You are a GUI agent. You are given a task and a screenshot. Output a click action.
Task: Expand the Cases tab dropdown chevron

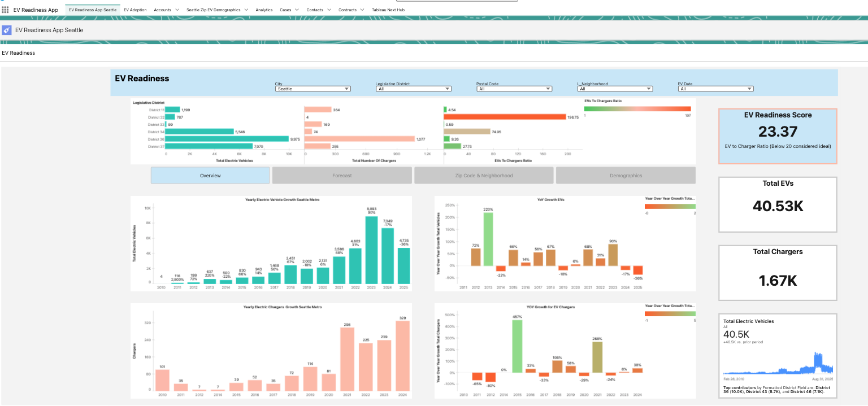[x=297, y=10]
